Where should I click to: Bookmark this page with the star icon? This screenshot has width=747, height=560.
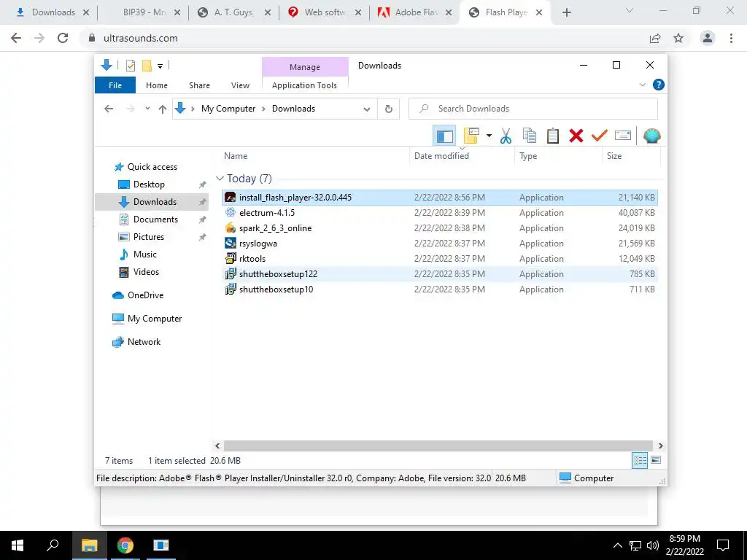coord(678,38)
